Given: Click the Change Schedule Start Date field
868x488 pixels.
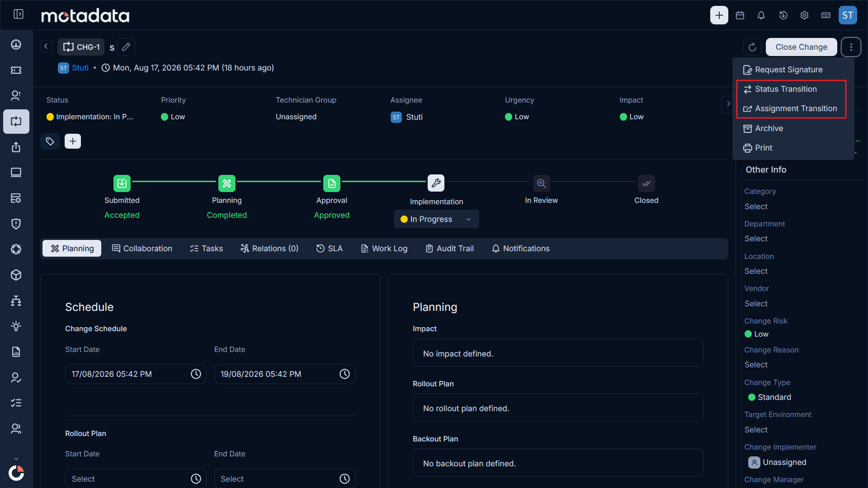Looking at the screenshot, I should 136,374.
